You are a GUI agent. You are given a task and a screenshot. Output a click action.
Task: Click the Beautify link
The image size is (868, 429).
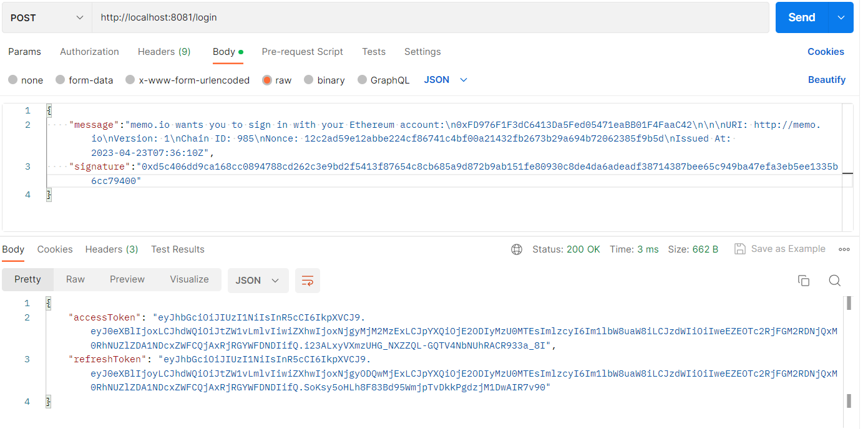tap(826, 80)
